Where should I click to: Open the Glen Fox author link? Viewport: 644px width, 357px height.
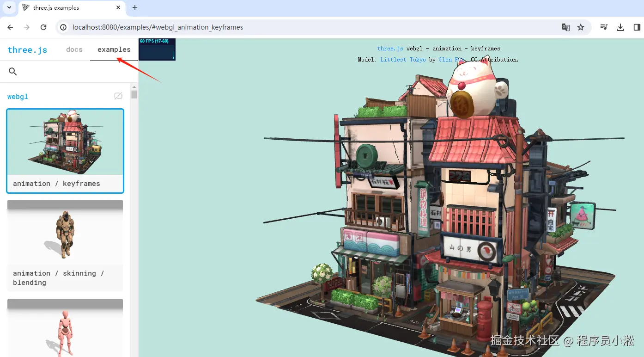452,60
